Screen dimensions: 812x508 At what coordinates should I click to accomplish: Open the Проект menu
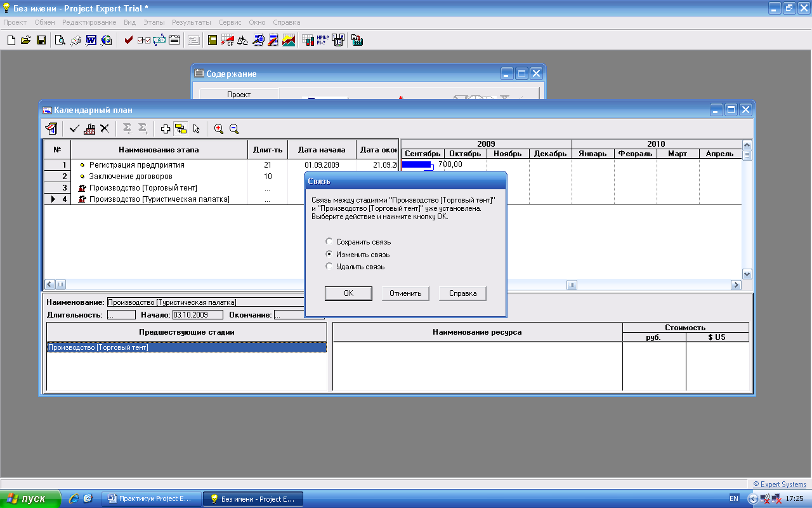pyautogui.click(x=15, y=22)
